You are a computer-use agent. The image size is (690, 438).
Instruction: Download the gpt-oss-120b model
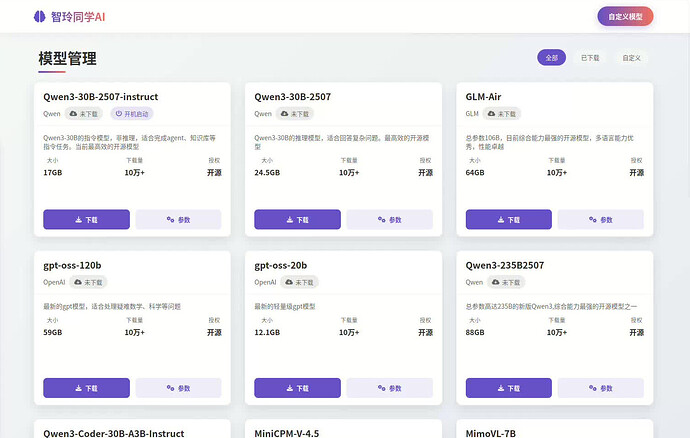coord(86,388)
